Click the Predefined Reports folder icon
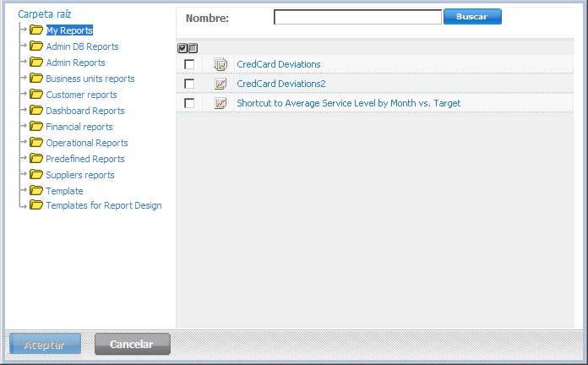Viewport: 588px width, 365px height. (36, 159)
